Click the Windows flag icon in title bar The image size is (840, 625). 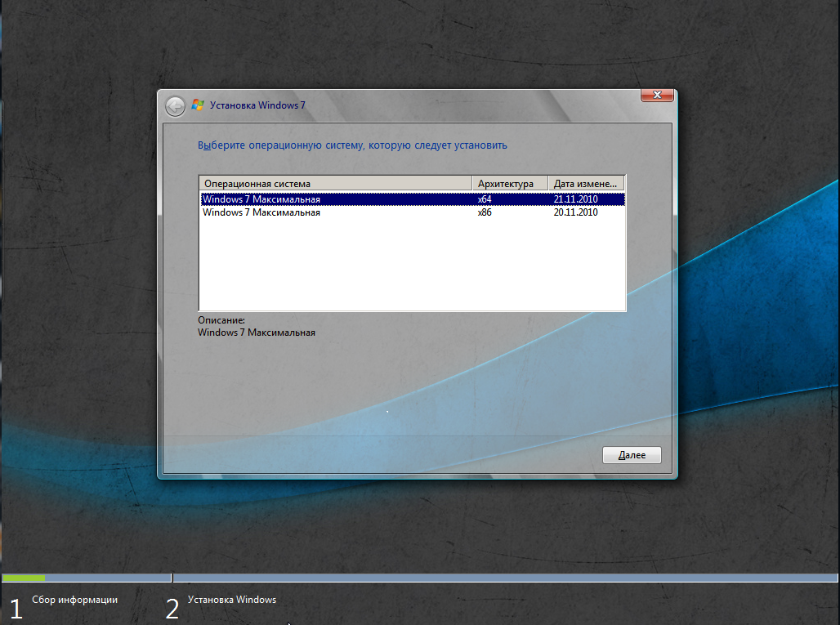(x=198, y=105)
